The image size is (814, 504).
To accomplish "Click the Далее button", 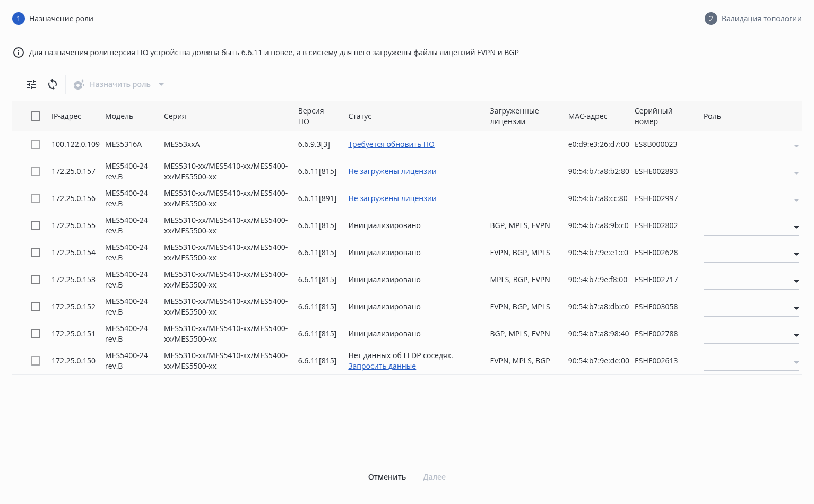I will tap(434, 477).
